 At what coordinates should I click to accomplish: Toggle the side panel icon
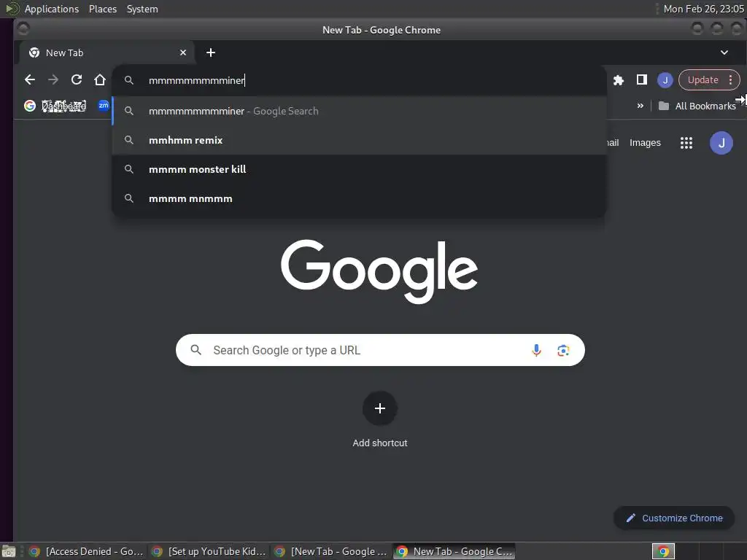[x=642, y=80]
